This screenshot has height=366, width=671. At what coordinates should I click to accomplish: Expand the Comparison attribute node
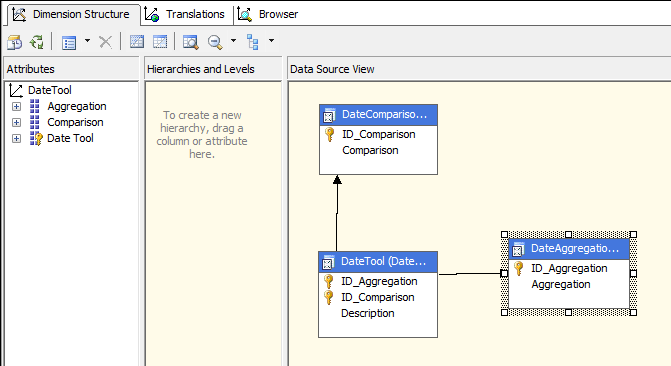16,122
